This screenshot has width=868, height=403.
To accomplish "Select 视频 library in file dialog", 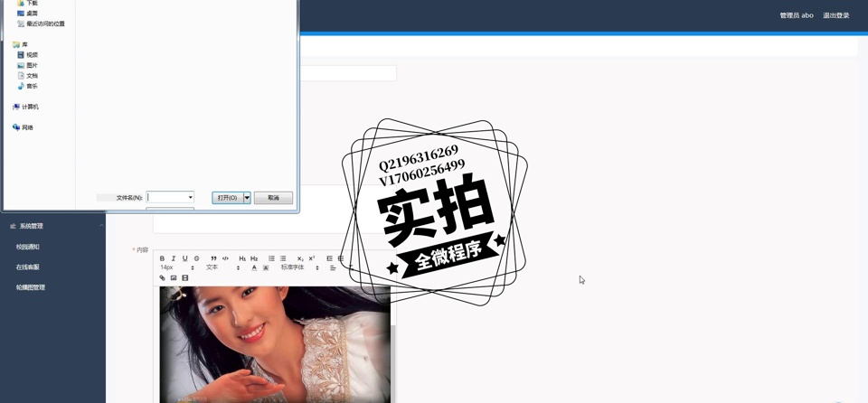I will [28, 55].
